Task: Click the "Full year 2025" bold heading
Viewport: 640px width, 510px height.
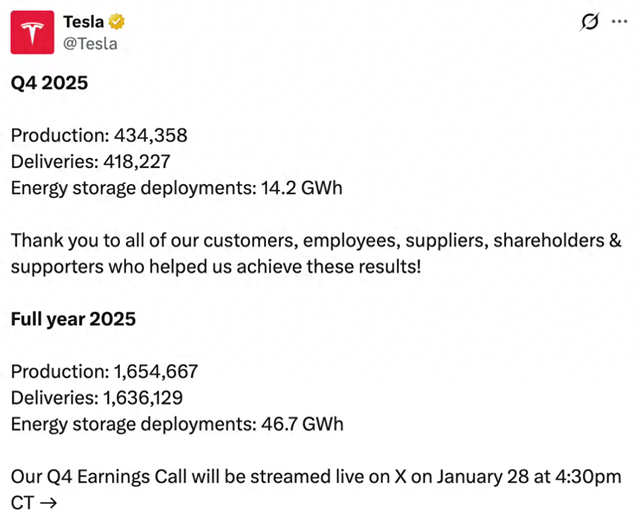Action: [x=73, y=320]
